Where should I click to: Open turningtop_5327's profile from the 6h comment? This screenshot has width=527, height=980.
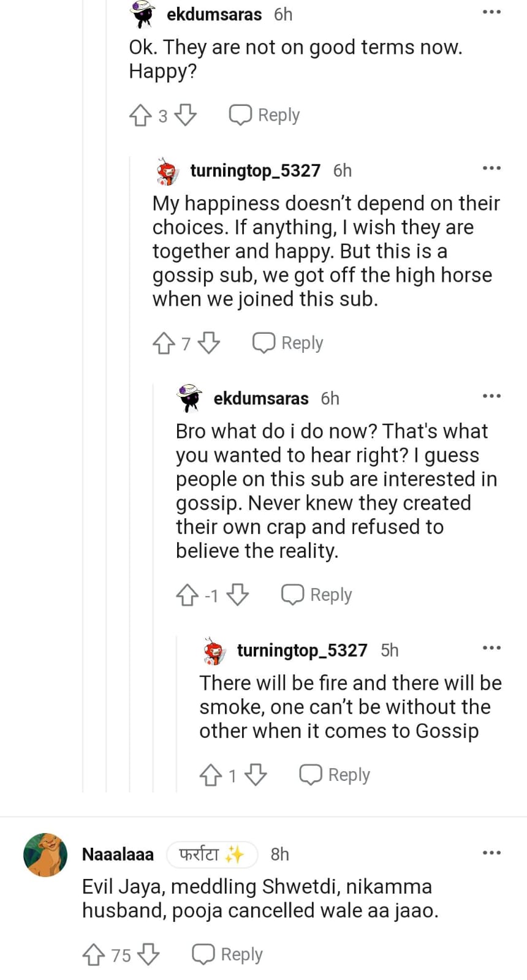coord(255,171)
